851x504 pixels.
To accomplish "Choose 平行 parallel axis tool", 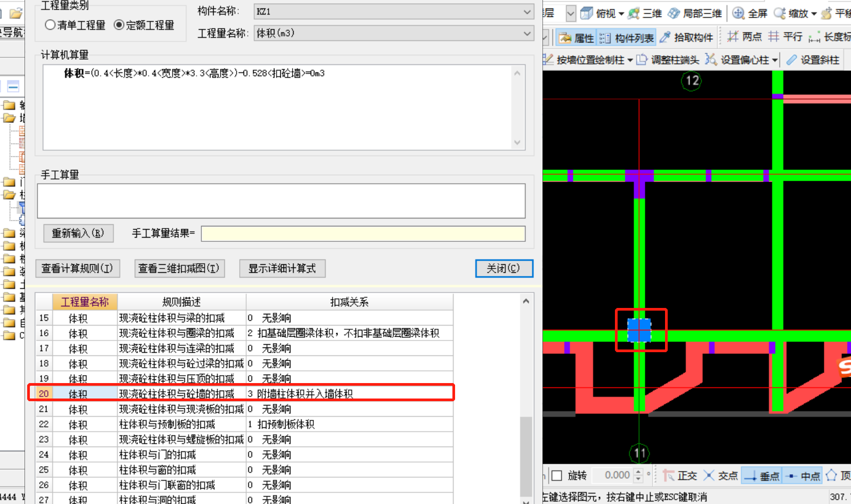I will (x=785, y=37).
